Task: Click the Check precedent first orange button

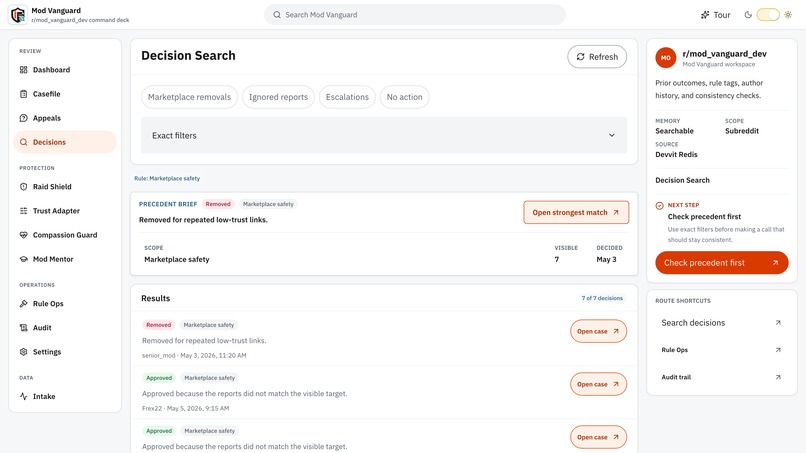Action: click(x=722, y=263)
